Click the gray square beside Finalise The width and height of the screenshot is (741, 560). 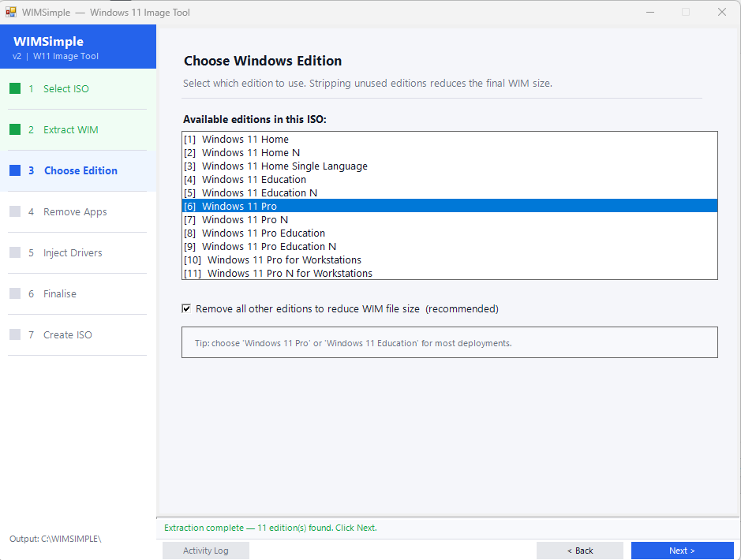15,294
